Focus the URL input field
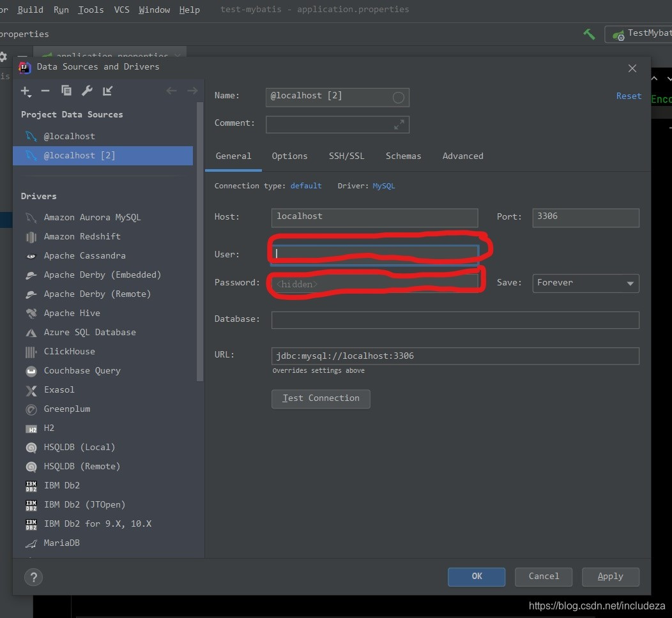Viewport: 672px width, 618px height. (455, 356)
